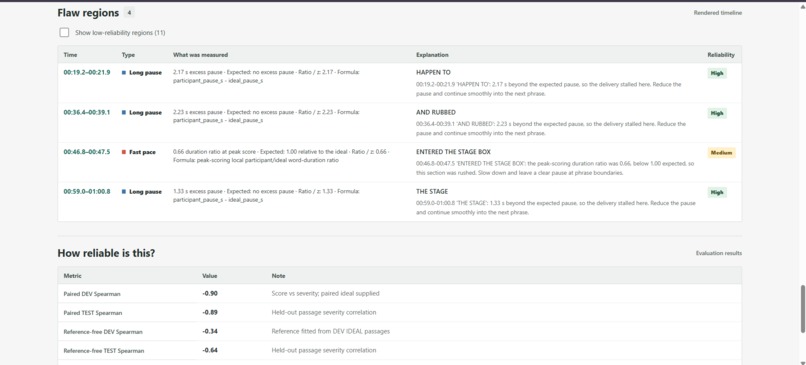The height and width of the screenshot is (365, 806).
Task: Click Reference-free DEV Spearman metric
Action: [103, 332]
